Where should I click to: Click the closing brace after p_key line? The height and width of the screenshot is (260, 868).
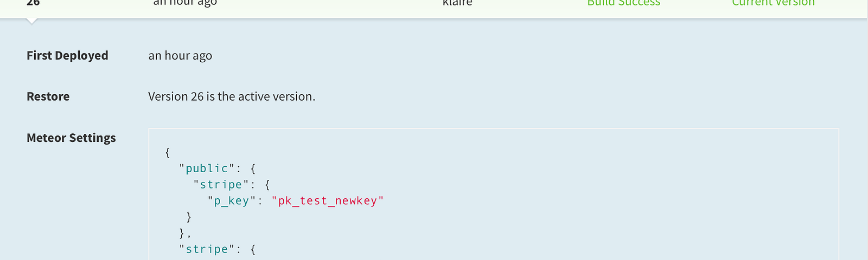click(189, 217)
